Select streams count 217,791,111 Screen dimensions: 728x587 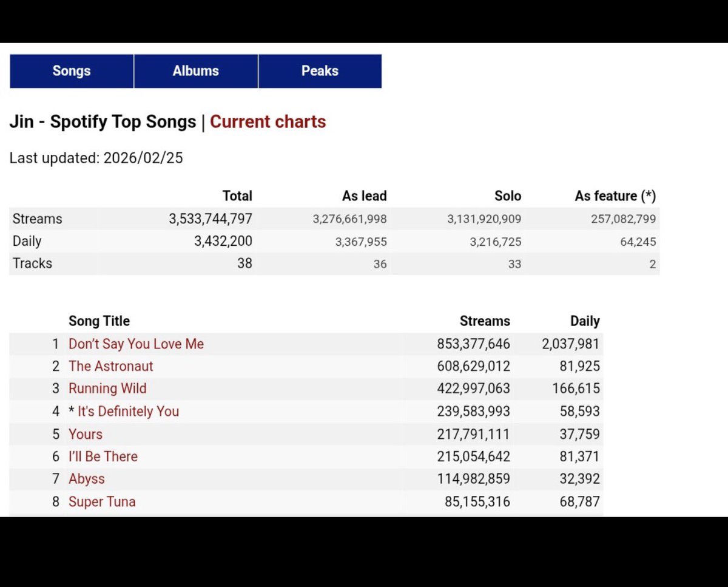click(473, 434)
